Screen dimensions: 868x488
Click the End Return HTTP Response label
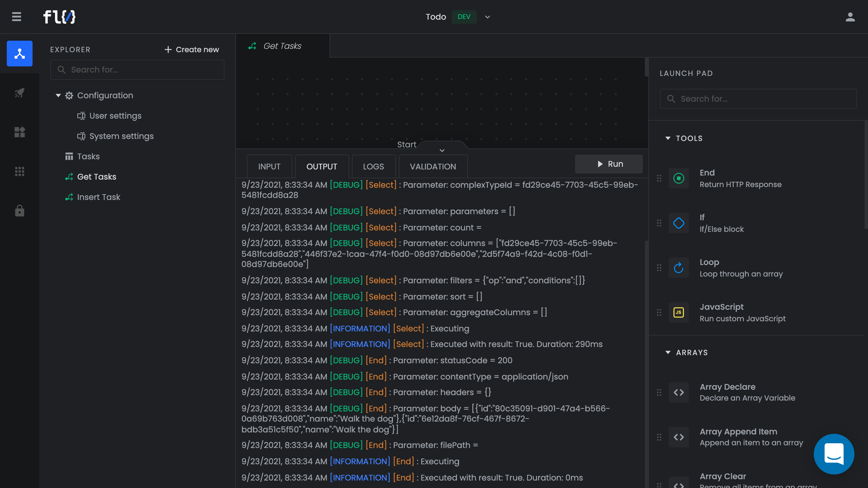point(741,185)
